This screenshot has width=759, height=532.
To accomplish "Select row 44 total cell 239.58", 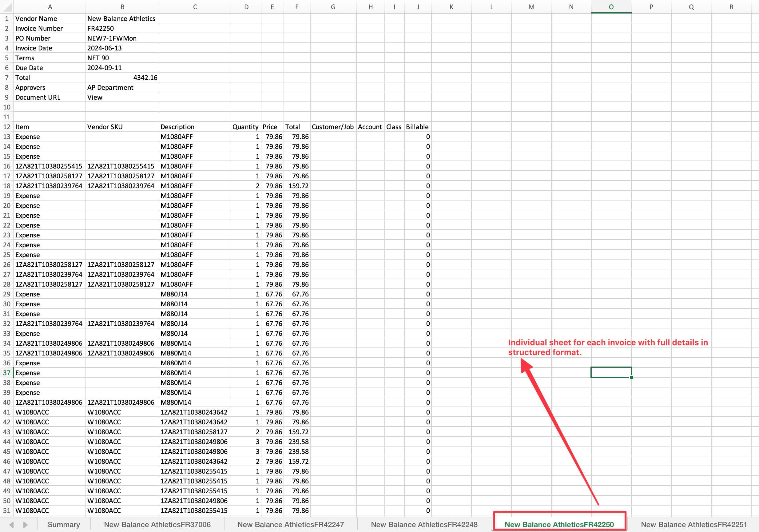I will (297, 442).
